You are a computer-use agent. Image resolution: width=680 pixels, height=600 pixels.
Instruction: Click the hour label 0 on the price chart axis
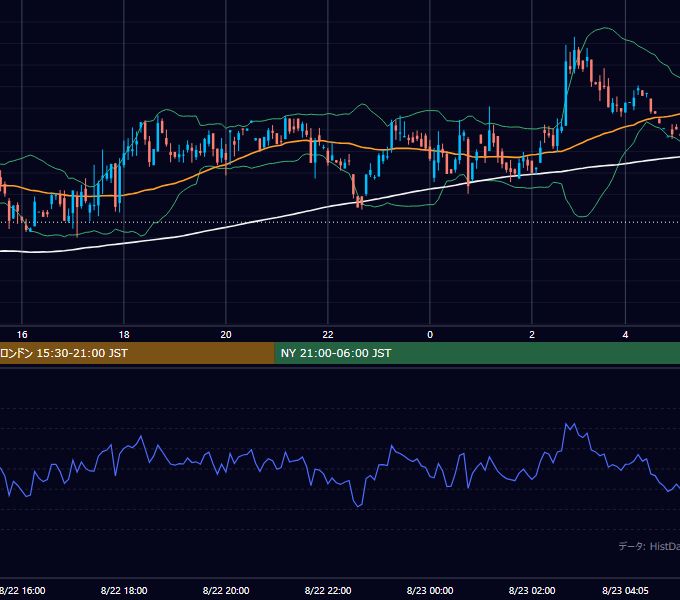tap(430, 335)
